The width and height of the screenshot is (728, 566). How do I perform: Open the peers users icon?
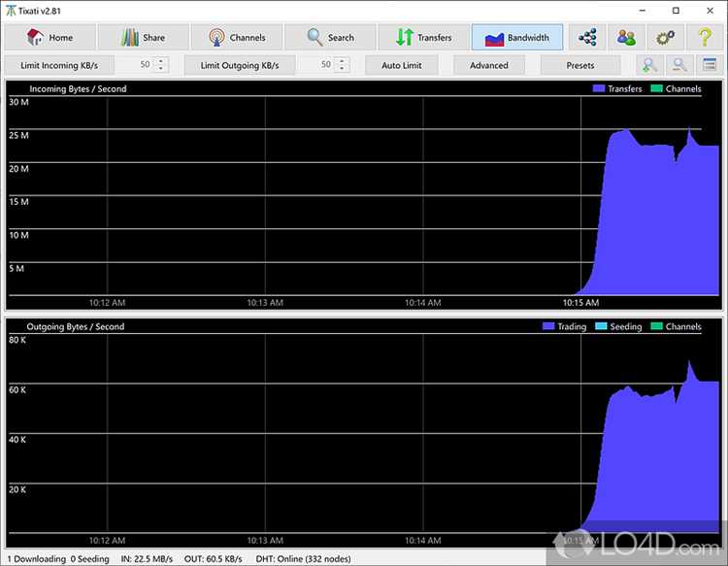click(626, 37)
